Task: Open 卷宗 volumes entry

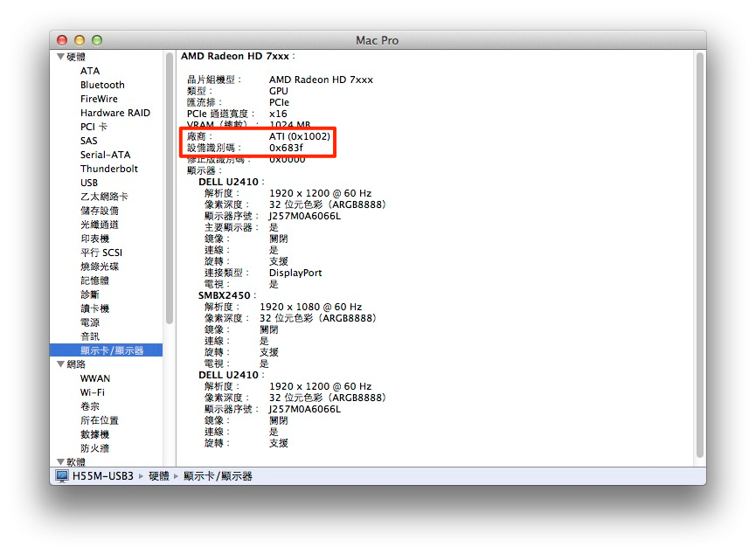Action: pos(90,406)
